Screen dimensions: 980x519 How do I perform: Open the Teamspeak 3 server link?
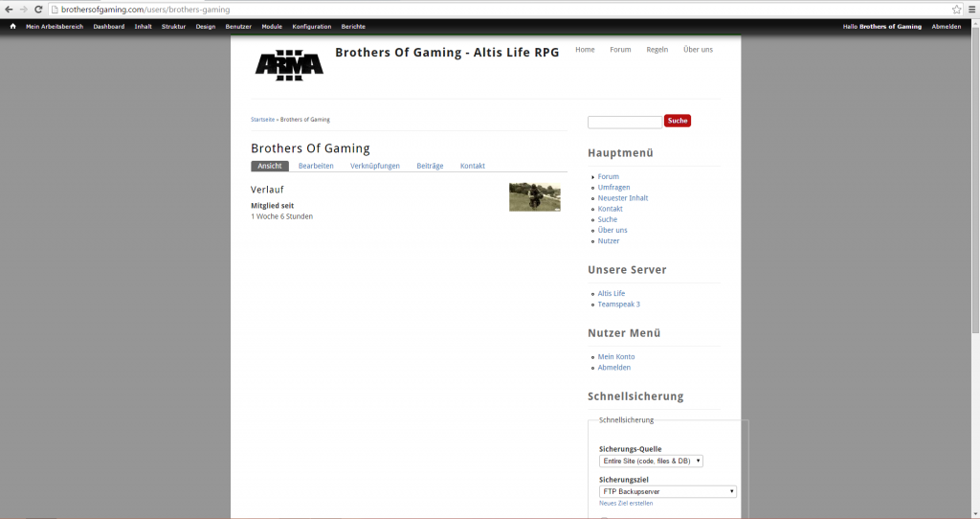tap(618, 305)
